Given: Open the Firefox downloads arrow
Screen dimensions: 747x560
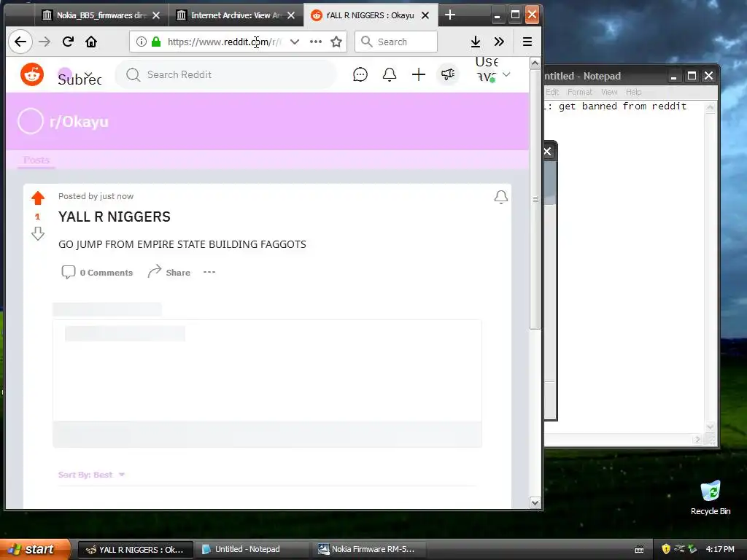Looking at the screenshot, I should 476,42.
